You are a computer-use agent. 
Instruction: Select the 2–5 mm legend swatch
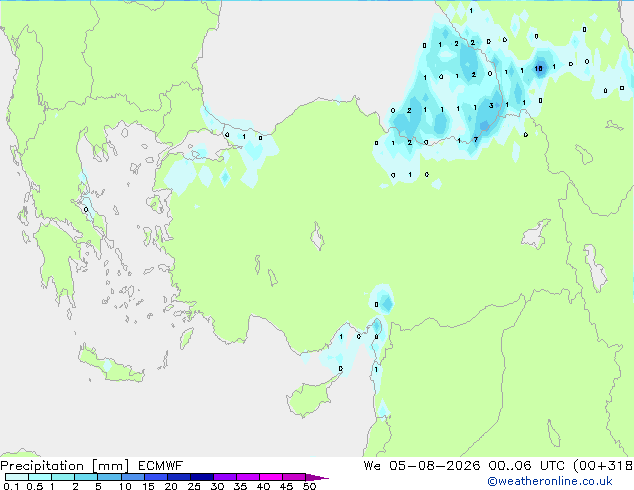pyautogui.click(x=86, y=477)
